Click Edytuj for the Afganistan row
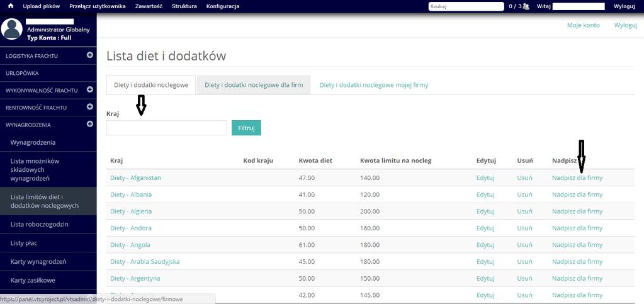Viewport: 644px width, 304px height. (485, 178)
